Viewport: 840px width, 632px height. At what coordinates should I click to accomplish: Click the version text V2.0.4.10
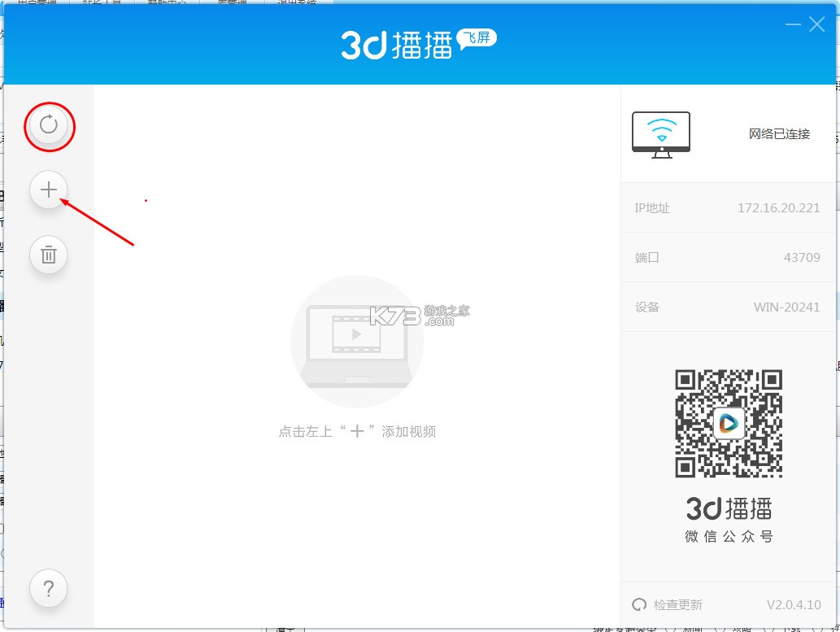794,604
